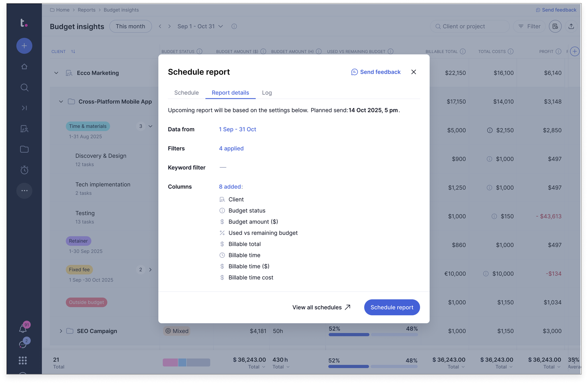This screenshot has width=588, height=384.
Task: Click the blue plus create button in sidebar
Action: tap(24, 46)
